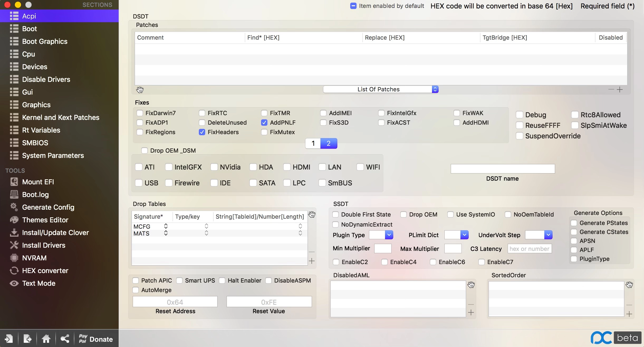Click the NVRAM chip icon
The image size is (644, 347).
coord(14,258)
